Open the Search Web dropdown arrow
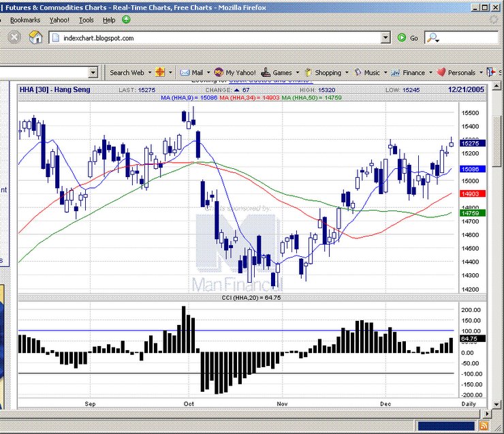This screenshot has height=434, width=504. pyautogui.click(x=149, y=73)
